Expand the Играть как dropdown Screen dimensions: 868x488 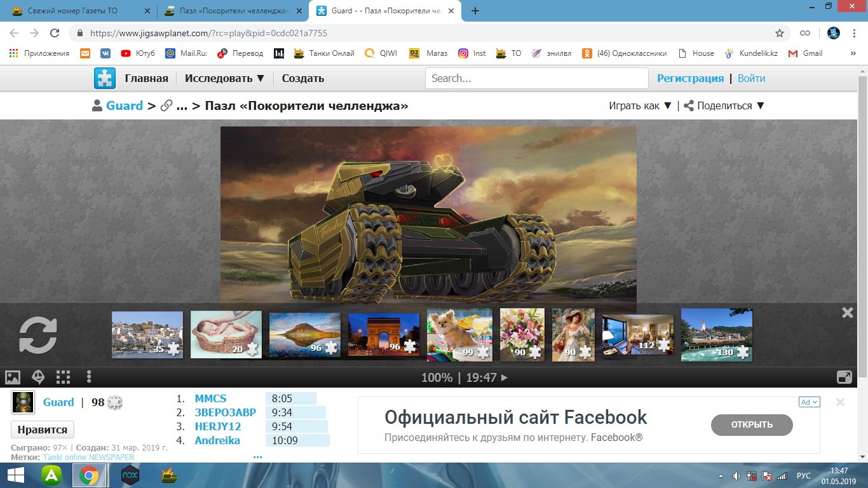click(x=641, y=106)
